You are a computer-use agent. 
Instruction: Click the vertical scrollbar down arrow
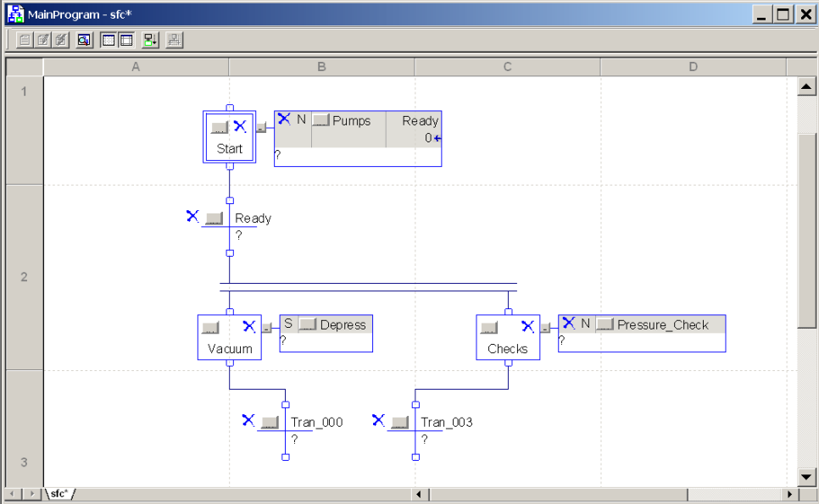[806, 477]
